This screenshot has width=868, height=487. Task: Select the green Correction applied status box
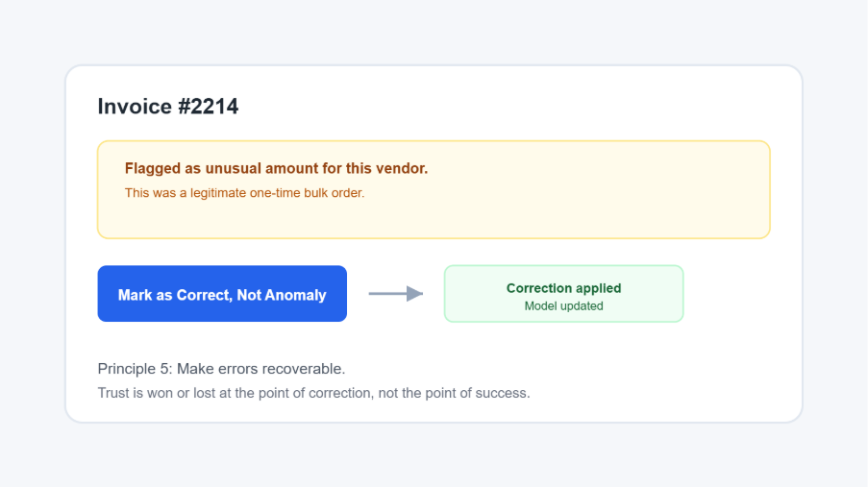(x=563, y=293)
